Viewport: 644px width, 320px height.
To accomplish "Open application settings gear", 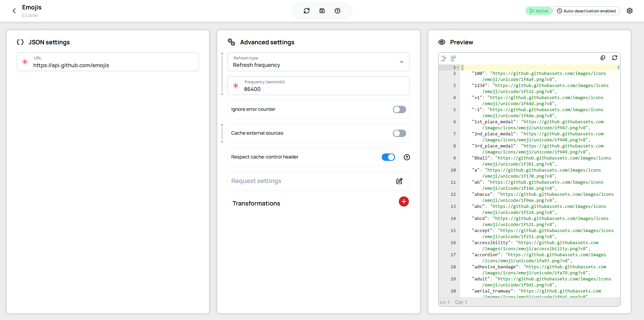I will pyautogui.click(x=630, y=11).
